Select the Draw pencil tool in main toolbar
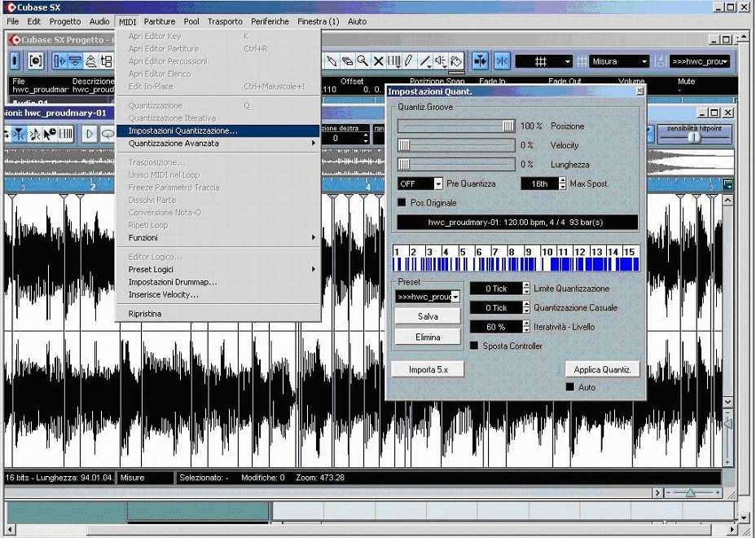The height and width of the screenshot is (538, 756). pos(409,61)
